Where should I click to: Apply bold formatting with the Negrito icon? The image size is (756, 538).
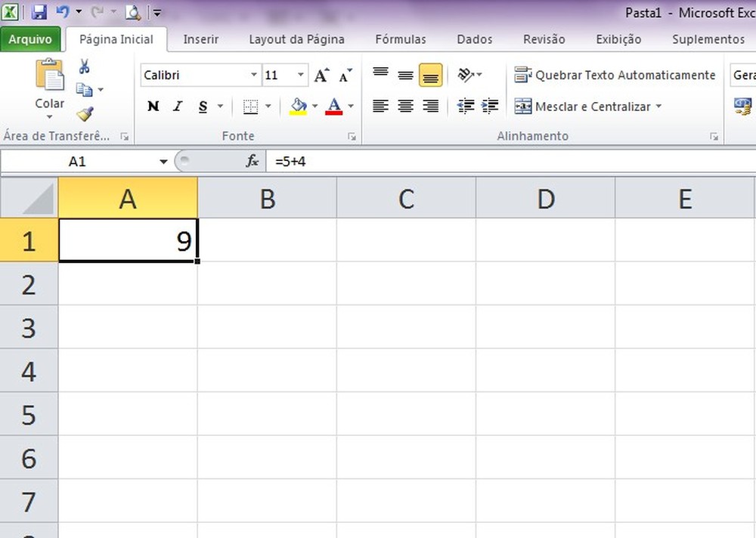[153, 106]
